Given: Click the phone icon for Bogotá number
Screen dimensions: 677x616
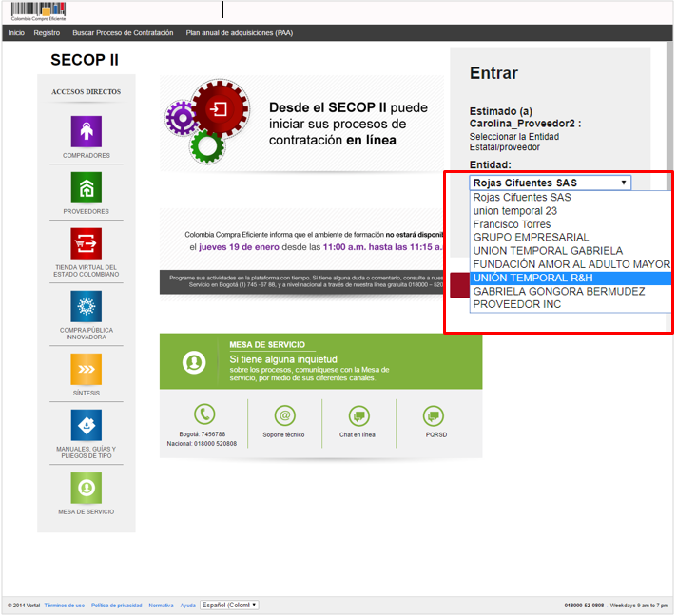Looking at the screenshot, I should tap(204, 414).
